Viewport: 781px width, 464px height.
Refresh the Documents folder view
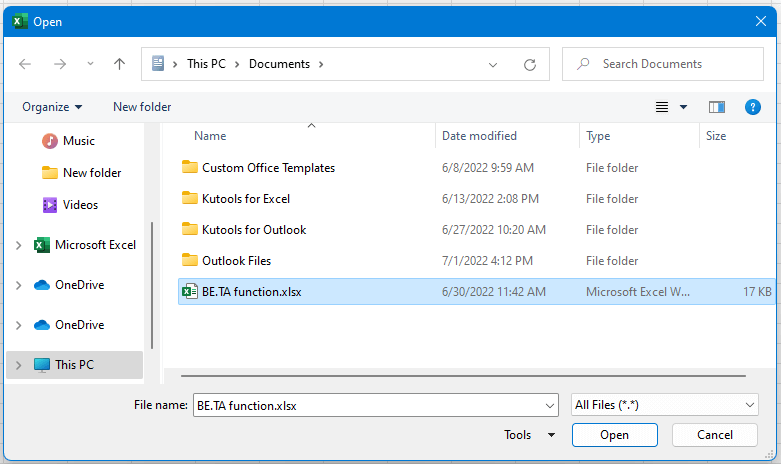pos(530,64)
